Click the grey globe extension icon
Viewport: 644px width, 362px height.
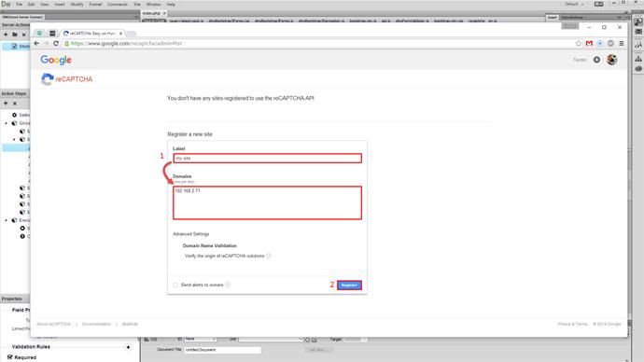coord(610,43)
